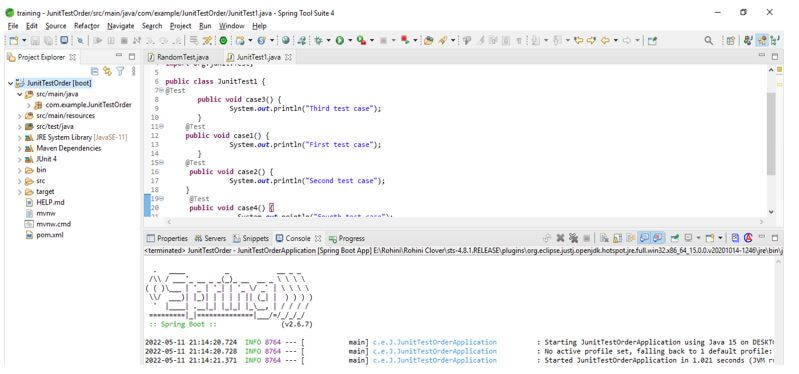Click Remove All Terminated Launches double-X icon
The height and width of the screenshot is (374, 799).
point(573,238)
